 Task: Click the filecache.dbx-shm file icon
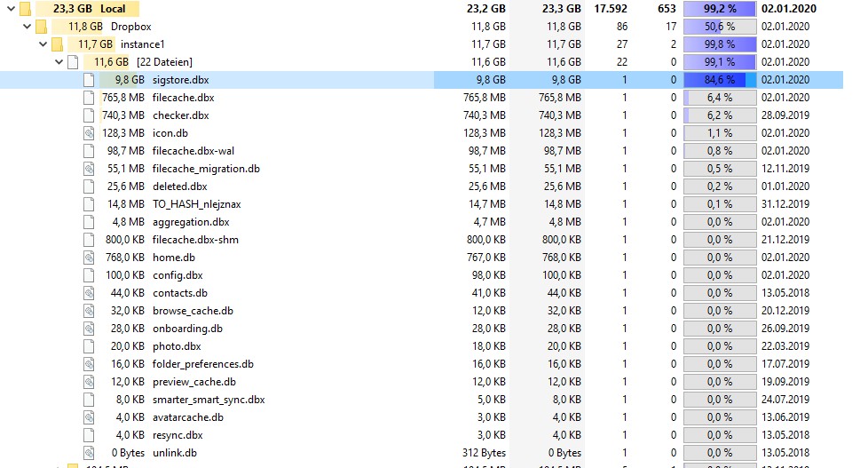pyautogui.click(x=89, y=240)
